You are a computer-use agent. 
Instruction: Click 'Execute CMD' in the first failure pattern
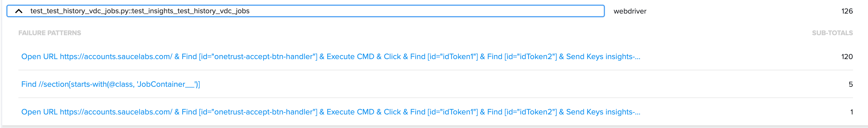tap(350, 57)
